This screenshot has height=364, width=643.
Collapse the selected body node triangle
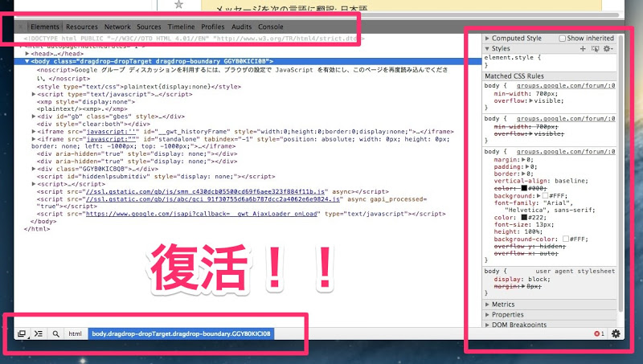tap(27, 61)
